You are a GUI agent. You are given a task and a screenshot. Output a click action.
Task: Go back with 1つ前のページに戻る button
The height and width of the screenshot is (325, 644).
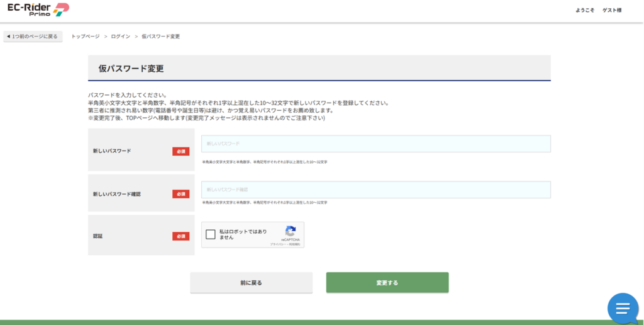coord(33,37)
